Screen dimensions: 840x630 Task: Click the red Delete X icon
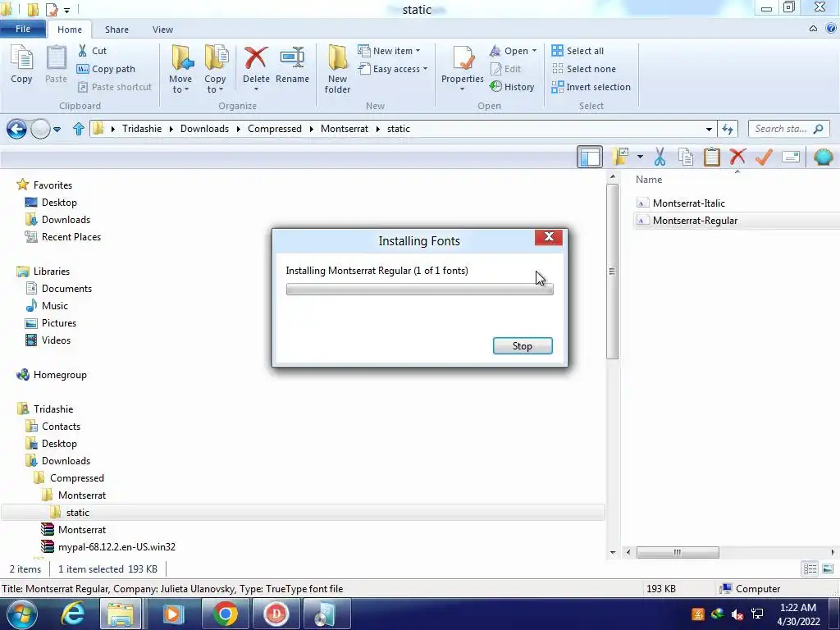point(256,58)
